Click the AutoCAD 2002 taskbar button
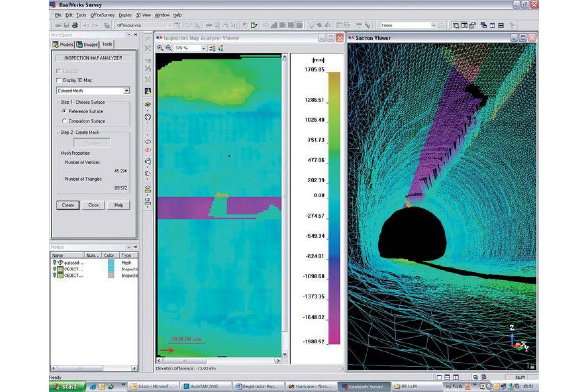Image resolution: width=588 pixels, height=392 pixels. point(205,387)
